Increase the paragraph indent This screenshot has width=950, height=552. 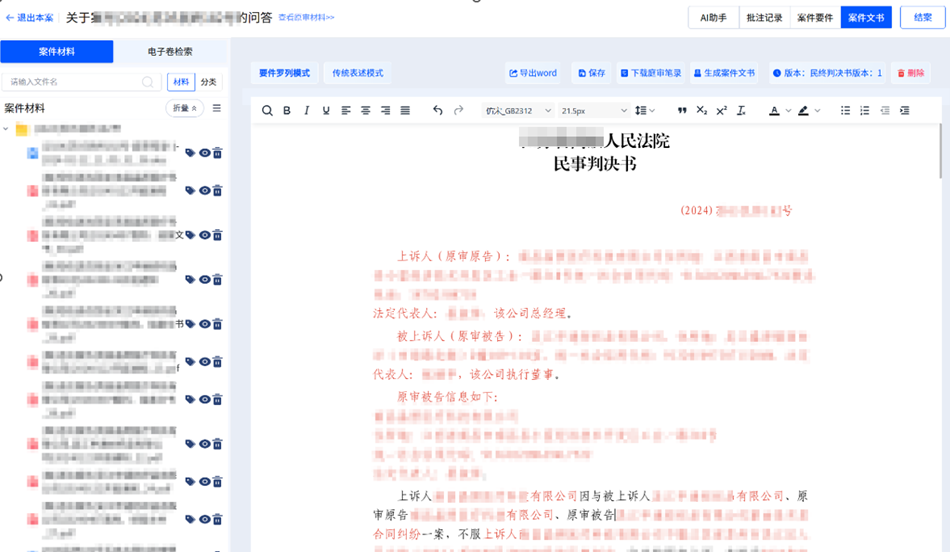pos(905,110)
